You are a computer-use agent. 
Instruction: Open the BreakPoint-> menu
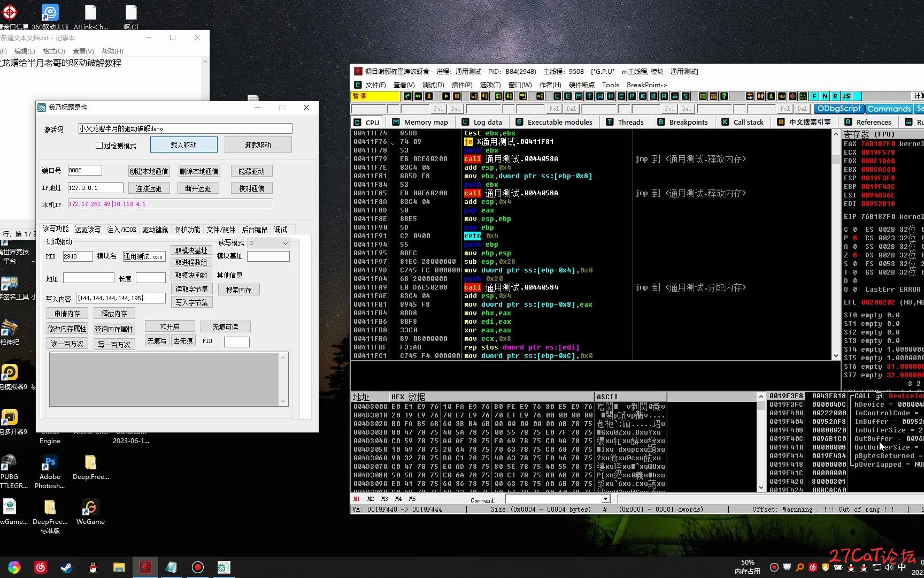(x=646, y=85)
